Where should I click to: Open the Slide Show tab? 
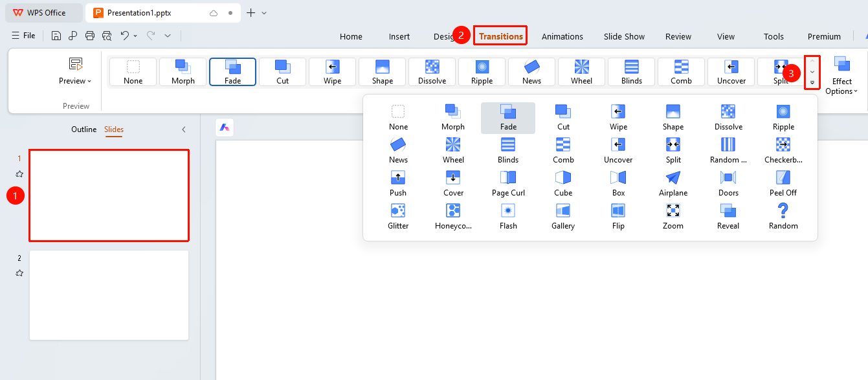625,36
